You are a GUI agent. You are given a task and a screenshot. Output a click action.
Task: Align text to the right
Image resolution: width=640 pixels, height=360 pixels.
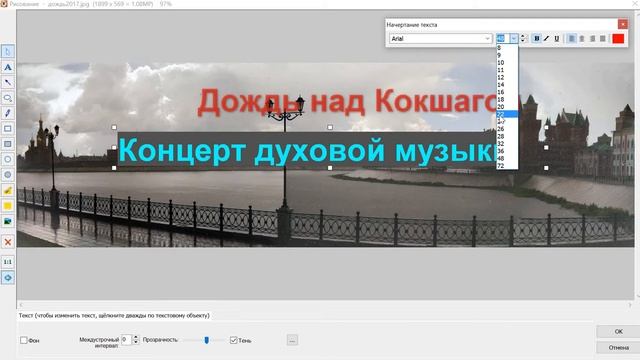592,38
